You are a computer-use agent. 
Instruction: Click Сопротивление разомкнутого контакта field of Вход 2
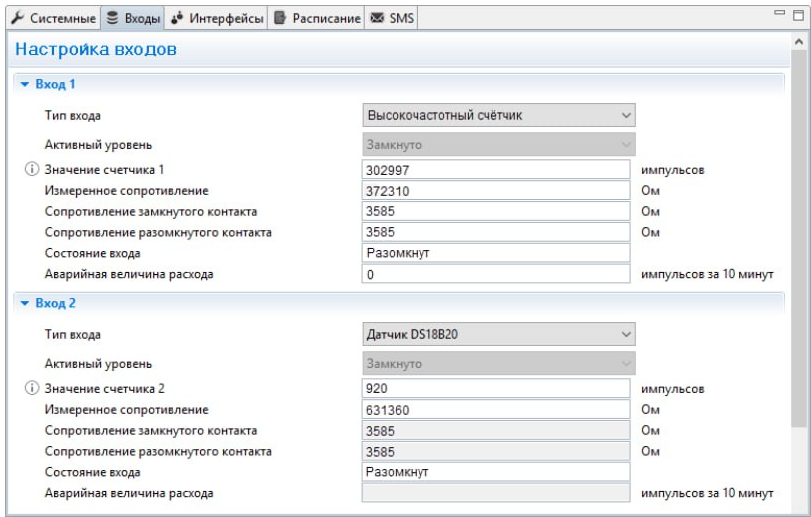point(495,451)
